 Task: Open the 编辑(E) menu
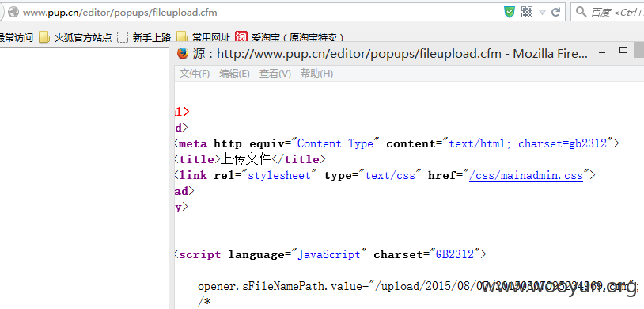pyautogui.click(x=234, y=74)
